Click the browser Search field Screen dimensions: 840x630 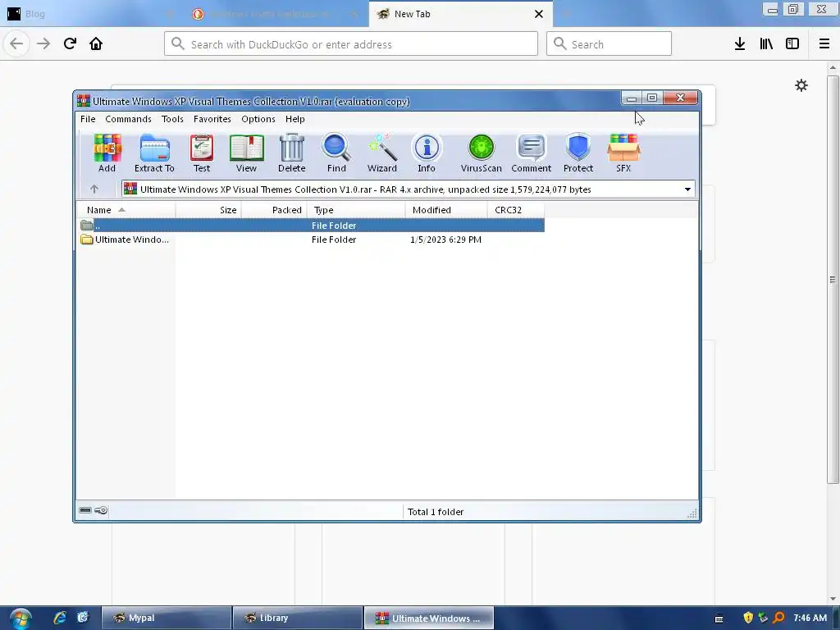(x=609, y=43)
